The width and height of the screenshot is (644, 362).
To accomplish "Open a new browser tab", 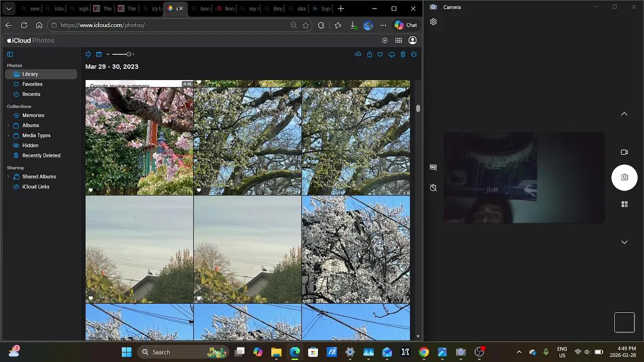I will coord(341,9).
